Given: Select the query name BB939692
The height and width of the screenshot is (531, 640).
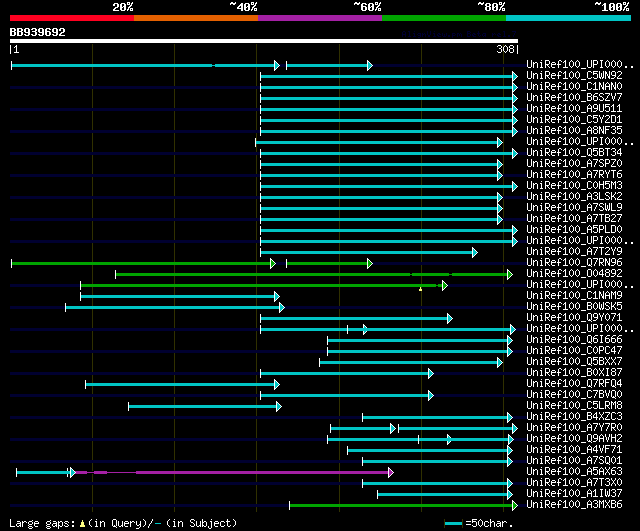Looking at the screenshot, I should coord(38,32).
